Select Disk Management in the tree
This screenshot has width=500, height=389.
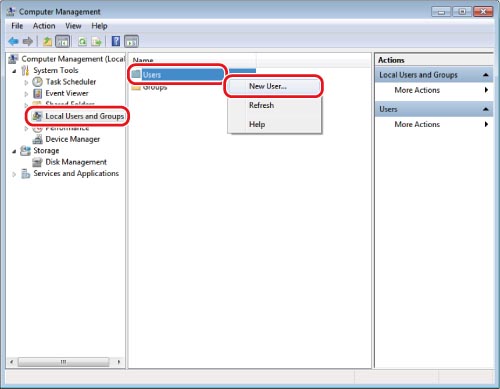(76, 162)
